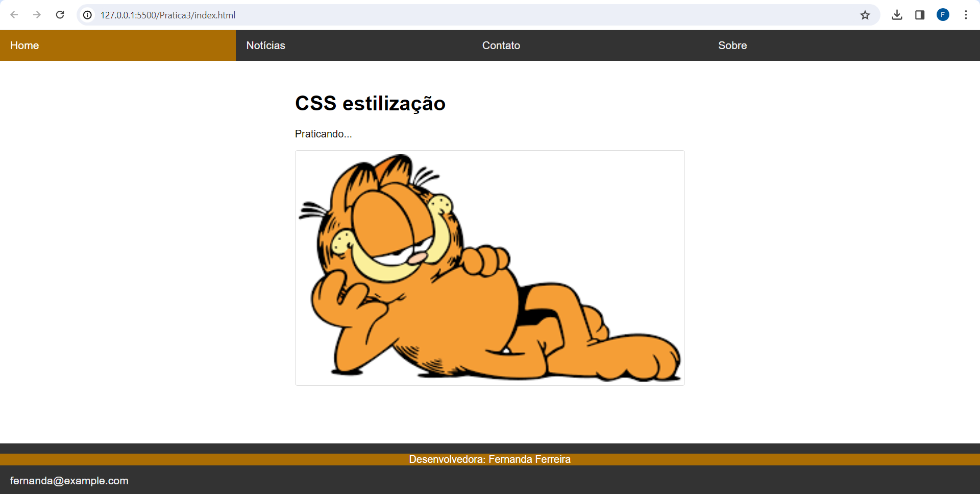Click 'Desenvolvedora: Fernanda Ferreira' footer text

[x=490, y=459]
